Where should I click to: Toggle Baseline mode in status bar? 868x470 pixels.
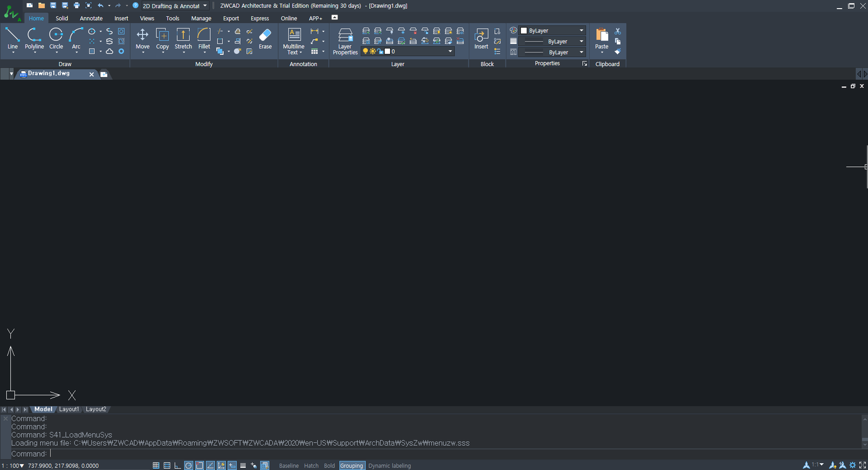click(x=289, y=465)
